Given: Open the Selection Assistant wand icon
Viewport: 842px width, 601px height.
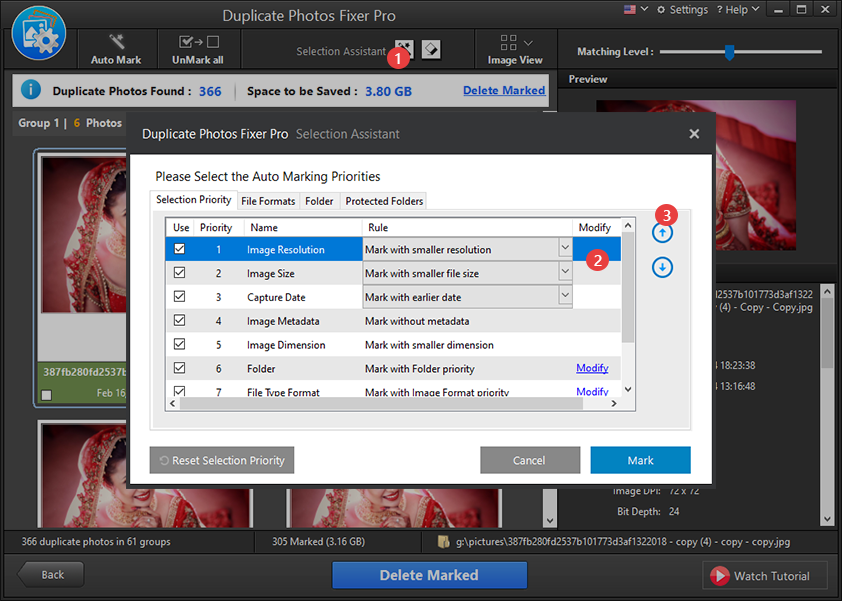Looking at the screenshot, I should click(x=404, y=50).
